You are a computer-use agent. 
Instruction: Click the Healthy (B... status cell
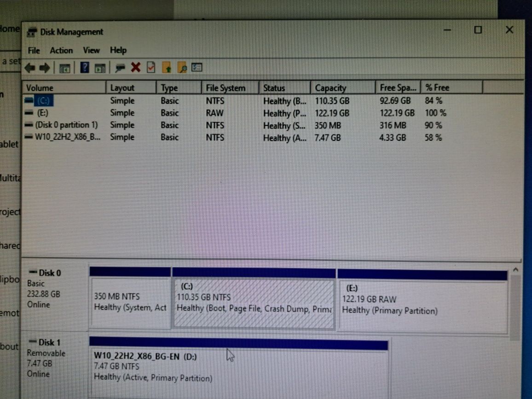(285, 101)
